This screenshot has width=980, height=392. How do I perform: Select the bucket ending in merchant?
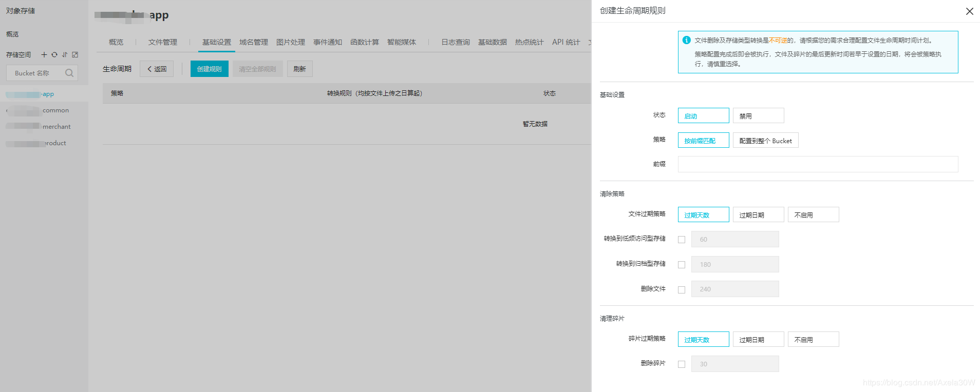[x=44, y=127]
